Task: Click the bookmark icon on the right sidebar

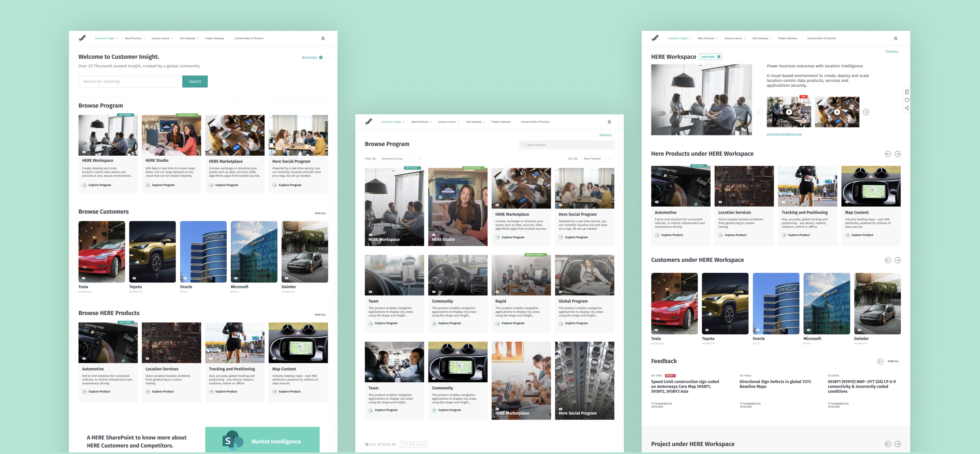Action: (907, 92)
